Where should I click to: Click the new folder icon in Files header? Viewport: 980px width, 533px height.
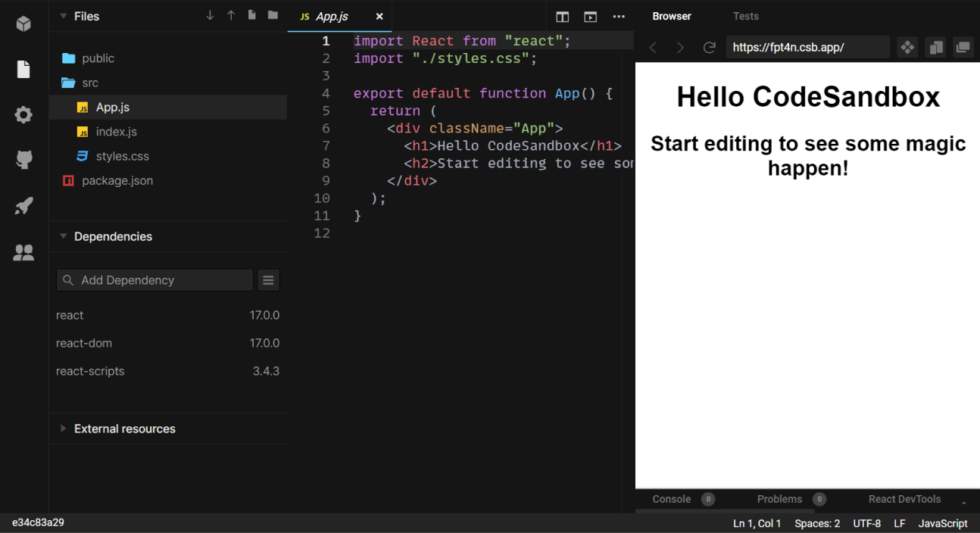coord(273,16)
